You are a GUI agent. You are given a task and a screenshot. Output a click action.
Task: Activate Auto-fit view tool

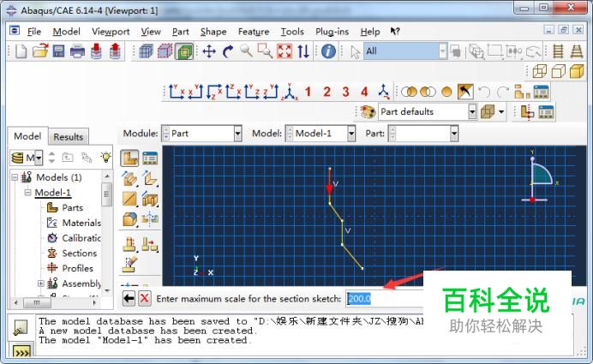285,51
